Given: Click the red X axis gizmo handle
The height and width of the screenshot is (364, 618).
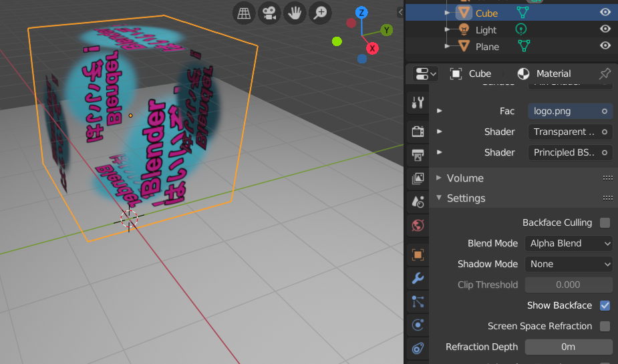Looking at the screenshot, I should tap(372, 49).
